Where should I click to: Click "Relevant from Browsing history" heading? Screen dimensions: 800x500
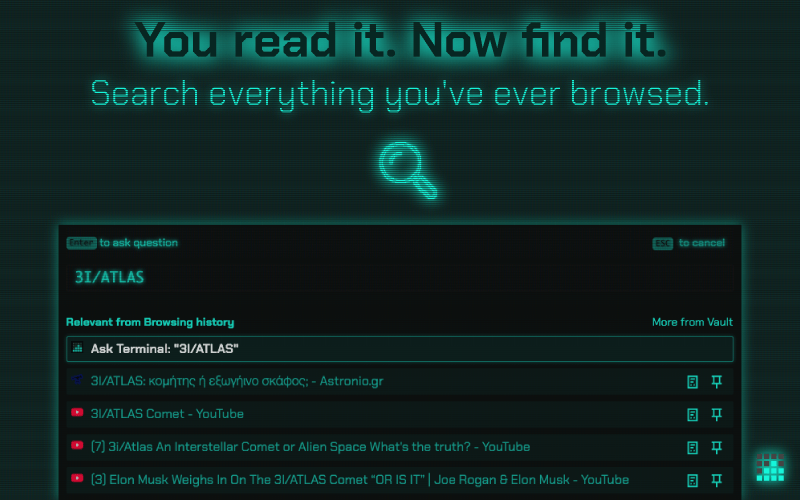coord(150,322)
